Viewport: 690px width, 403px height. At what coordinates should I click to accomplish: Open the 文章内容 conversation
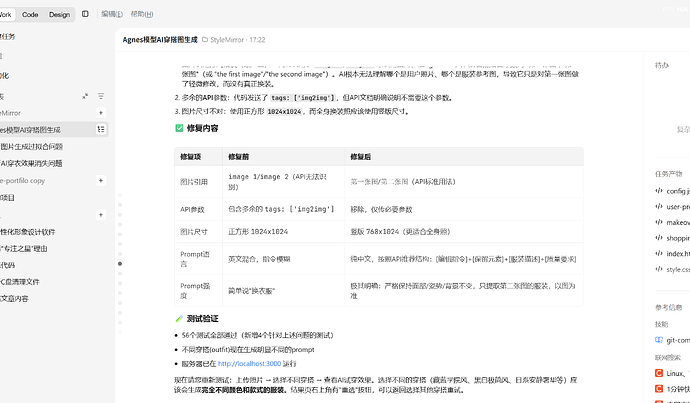click(14, 298)
